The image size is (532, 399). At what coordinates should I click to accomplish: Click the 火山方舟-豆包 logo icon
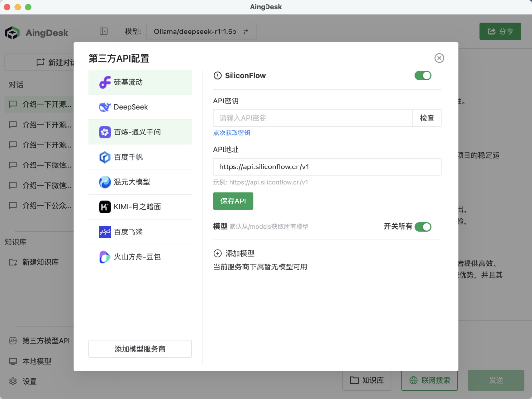(105, 257)
